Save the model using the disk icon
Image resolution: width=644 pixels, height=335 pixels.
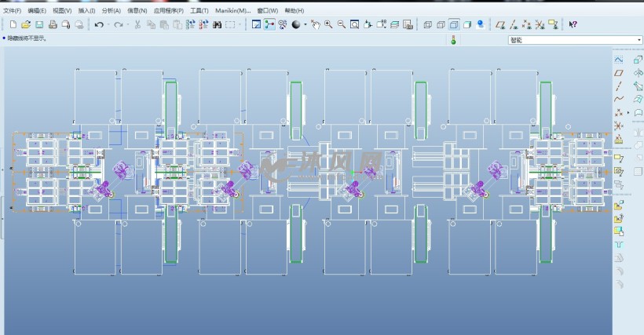[38, 25]
